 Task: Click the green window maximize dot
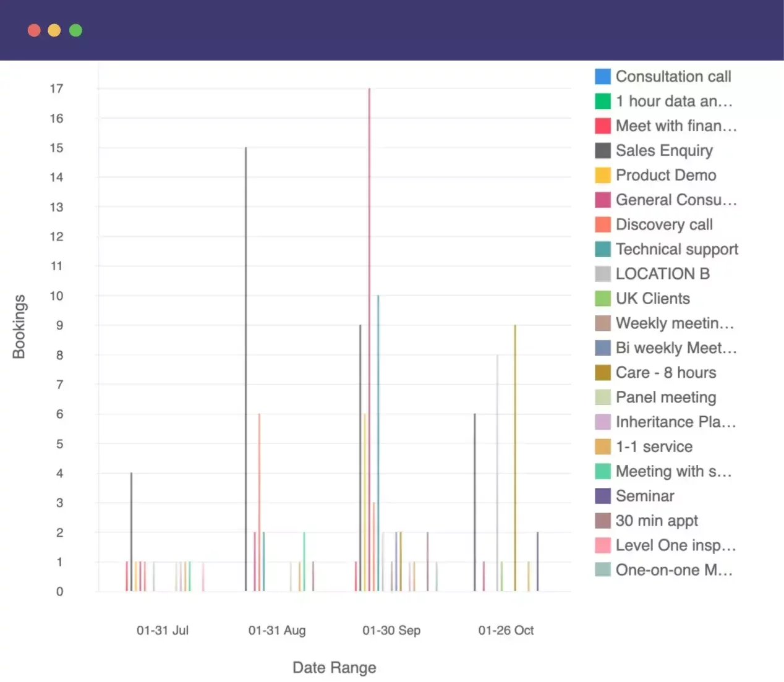pyautogui.click(x=75, y=30)
